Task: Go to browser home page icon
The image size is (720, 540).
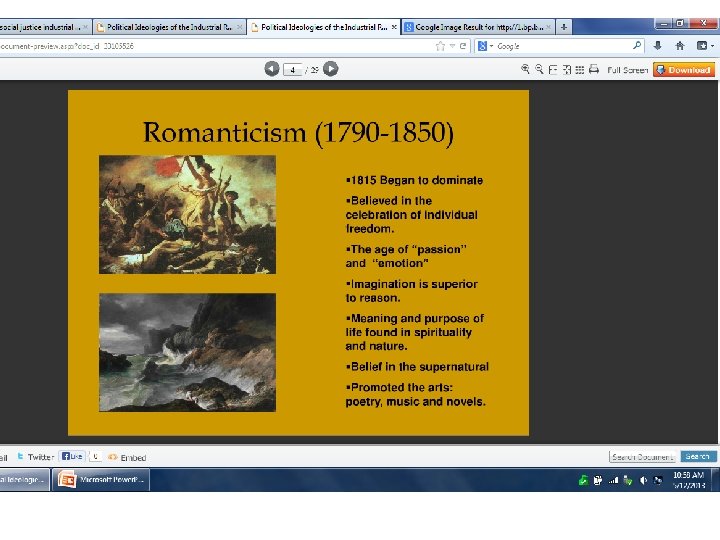Action: tap(680, 45)
